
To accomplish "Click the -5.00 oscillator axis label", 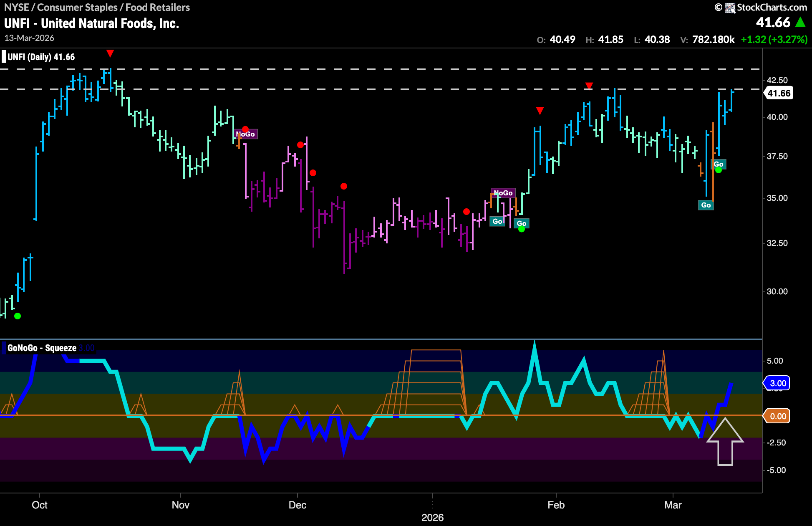I will [x=776, y=470].
